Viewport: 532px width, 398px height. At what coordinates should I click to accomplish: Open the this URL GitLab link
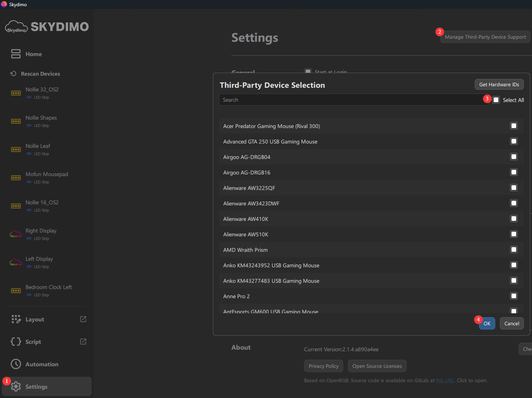pos(445,380)
